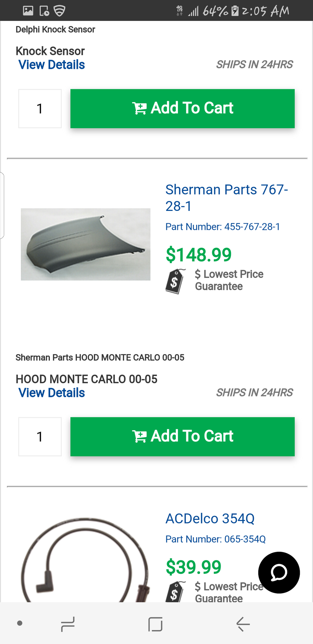The image size is (313, 644).
Task: Open the live chat bubble icon
Action: coord(279,573)
